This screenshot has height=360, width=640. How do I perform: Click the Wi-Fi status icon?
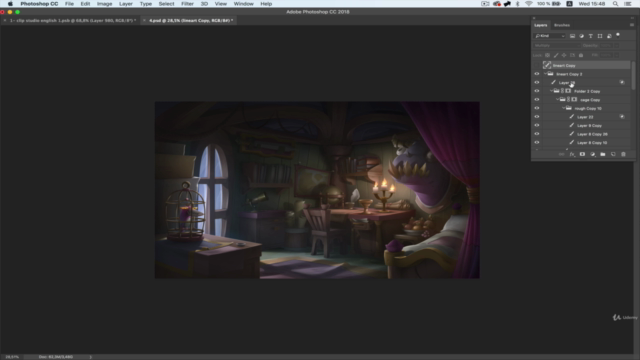click(529, 4)
